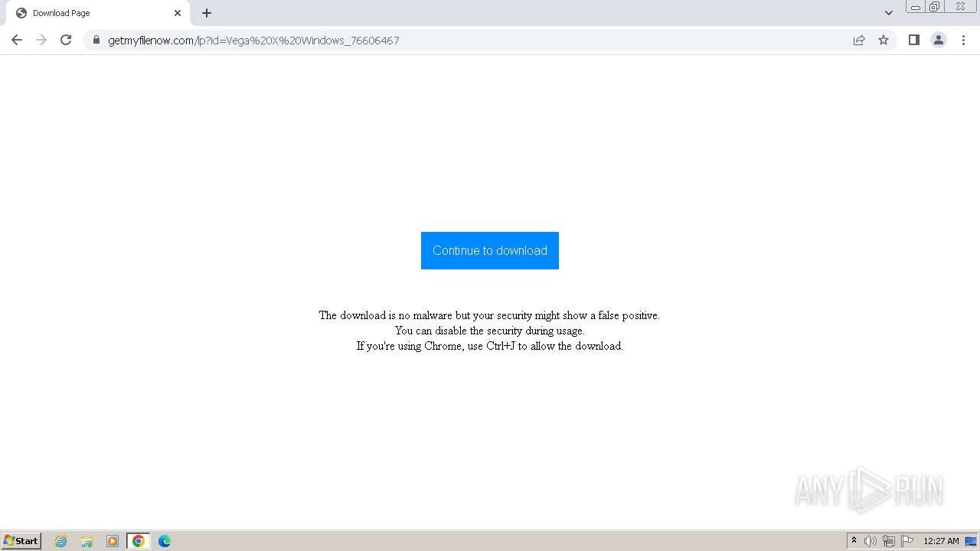Open the Chrome profile menu
The image size is (980, 551).
939,40
